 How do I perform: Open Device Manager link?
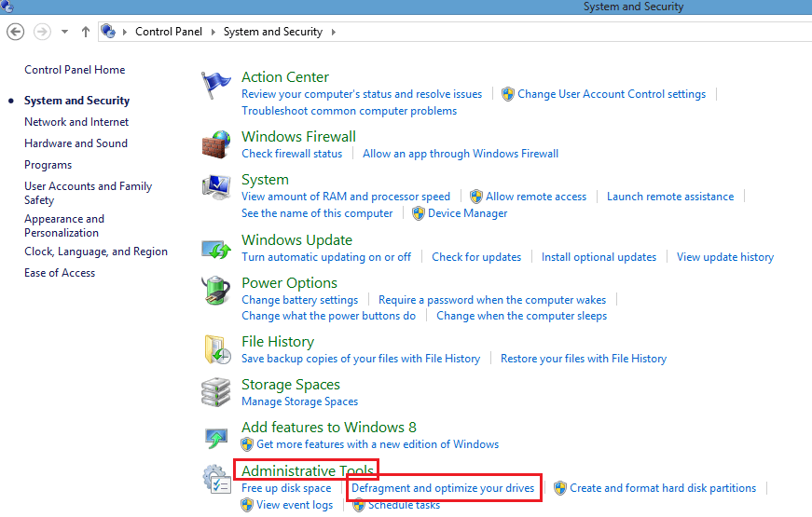468,213
